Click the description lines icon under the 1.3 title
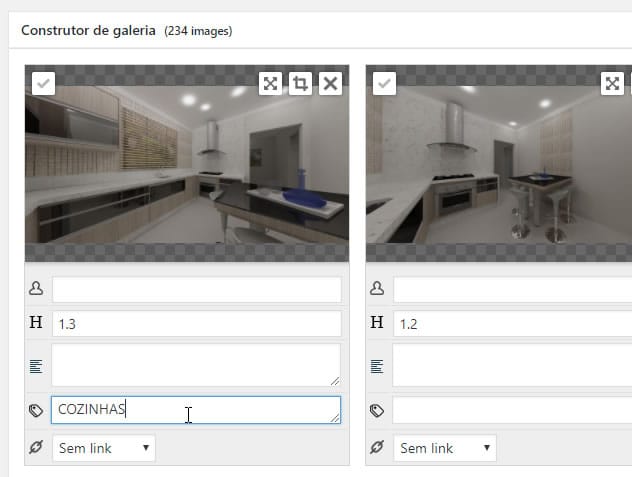Viewport: 632px width, 477px height. (36, 366)
